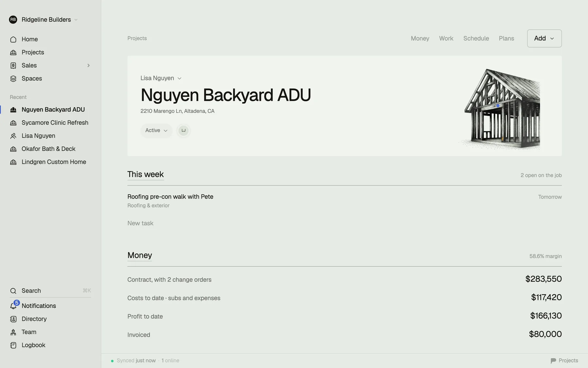Click the Lindgren Custom Home helmet icon
The width and height of the screenshot is (588, 368).
tap(13, 162)
